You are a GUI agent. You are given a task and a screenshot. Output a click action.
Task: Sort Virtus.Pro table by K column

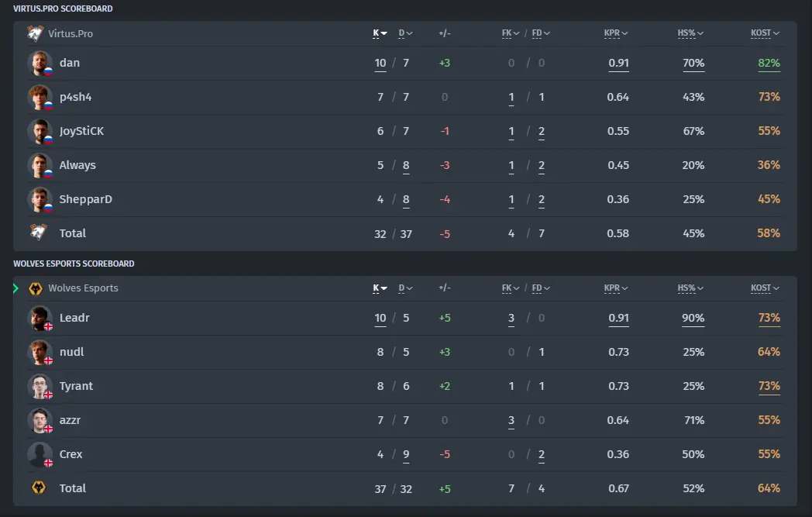380,33
